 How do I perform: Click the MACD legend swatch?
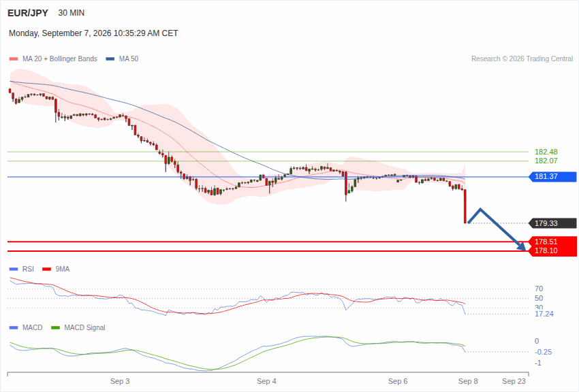(x=14, y=328)
